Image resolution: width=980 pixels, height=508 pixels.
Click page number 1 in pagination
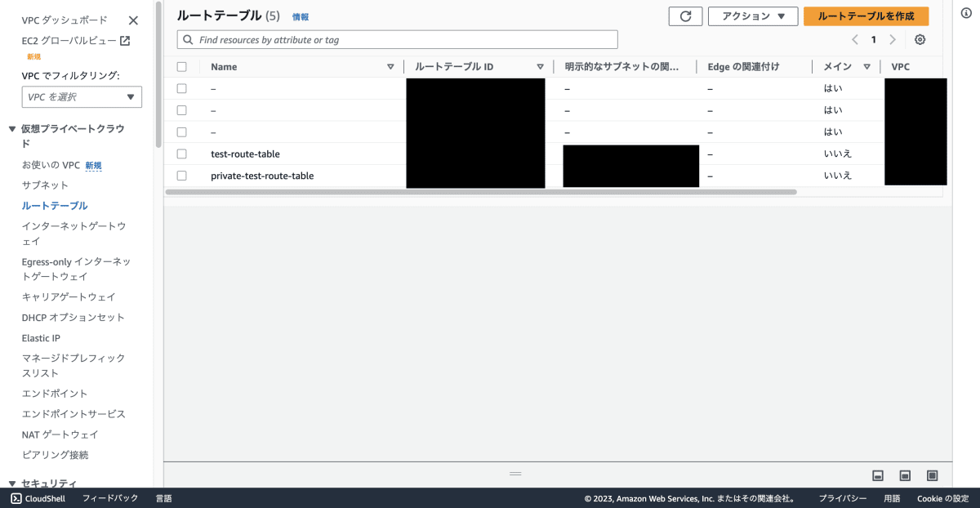[874, 40]
